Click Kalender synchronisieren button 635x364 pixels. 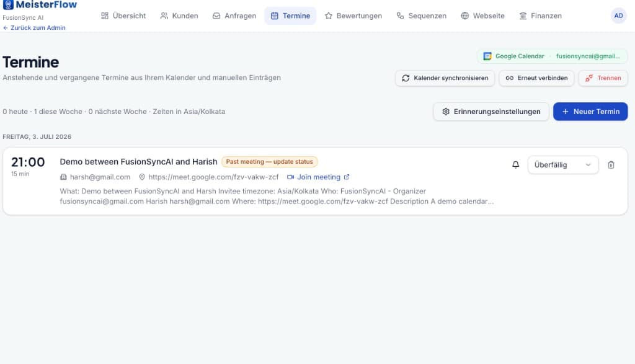pyautogui.click(x=445, y=78)
